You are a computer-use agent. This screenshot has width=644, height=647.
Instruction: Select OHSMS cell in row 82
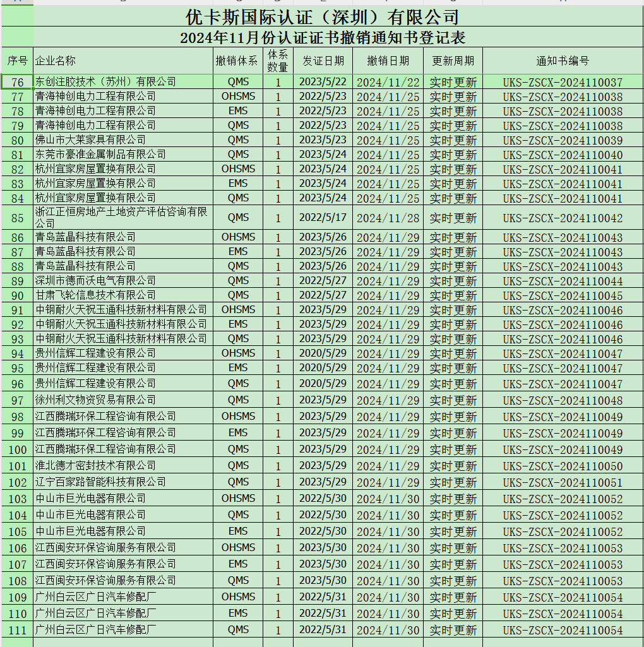click(x=238, y=169)
